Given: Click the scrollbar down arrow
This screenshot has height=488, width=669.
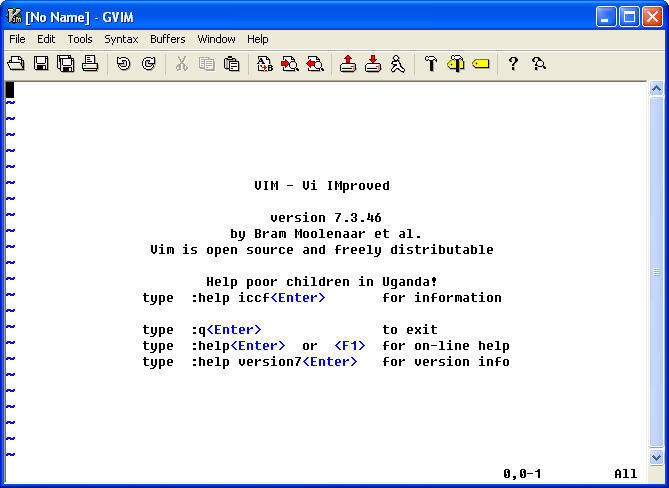Looking at the screenshot, I should pos(656,457).
